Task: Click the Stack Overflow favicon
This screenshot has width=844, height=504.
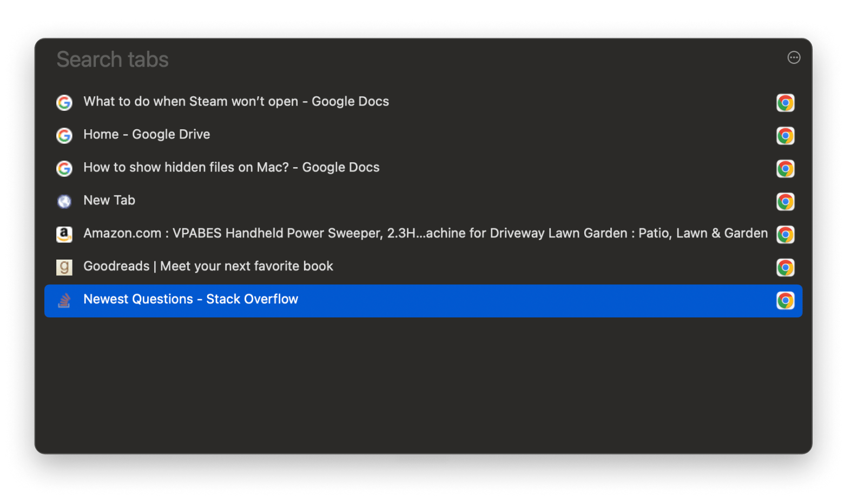Action: click(x=64, y=301)
